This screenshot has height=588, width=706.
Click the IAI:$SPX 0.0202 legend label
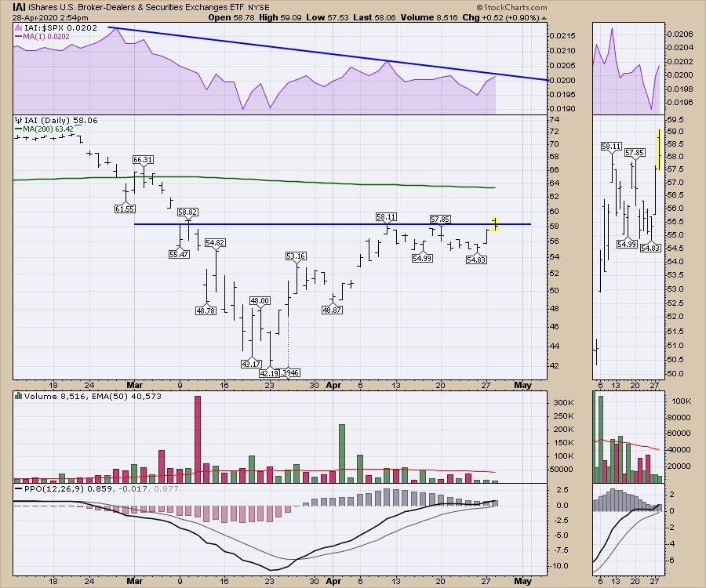(x=60, y=28)
